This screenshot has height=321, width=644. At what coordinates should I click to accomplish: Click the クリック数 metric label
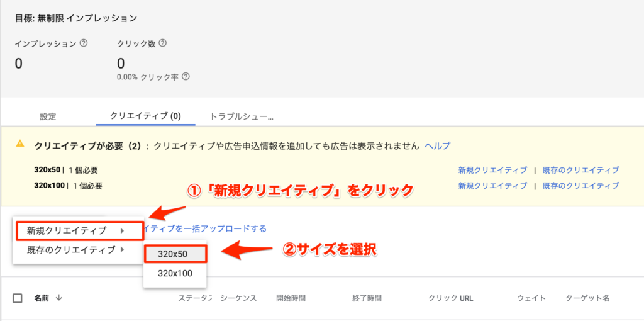coord(136,43)
